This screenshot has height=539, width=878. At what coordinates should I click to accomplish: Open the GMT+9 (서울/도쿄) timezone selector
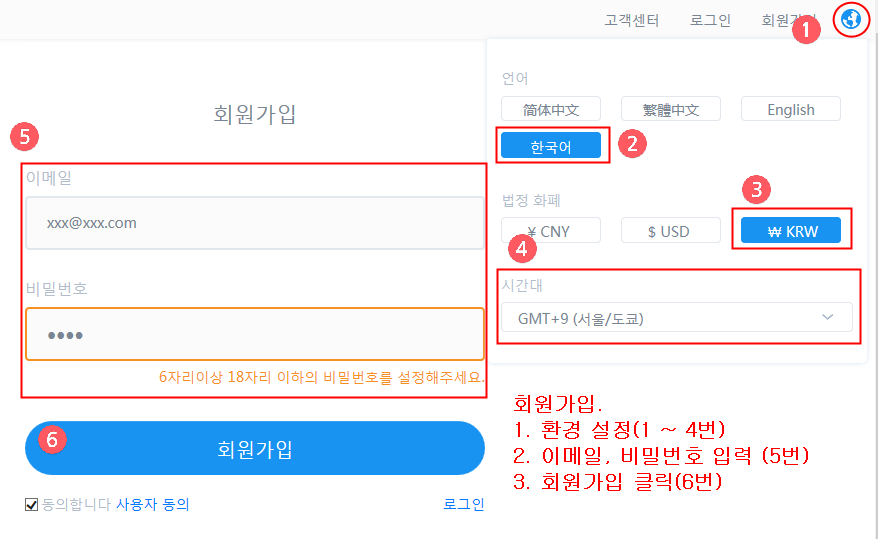tap(675, 318)
